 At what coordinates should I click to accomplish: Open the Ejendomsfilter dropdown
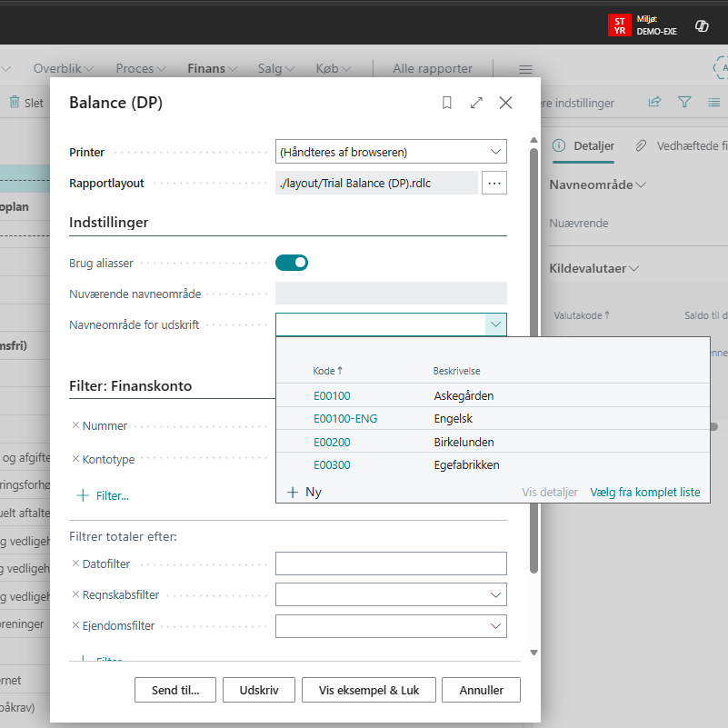(496, 626)
